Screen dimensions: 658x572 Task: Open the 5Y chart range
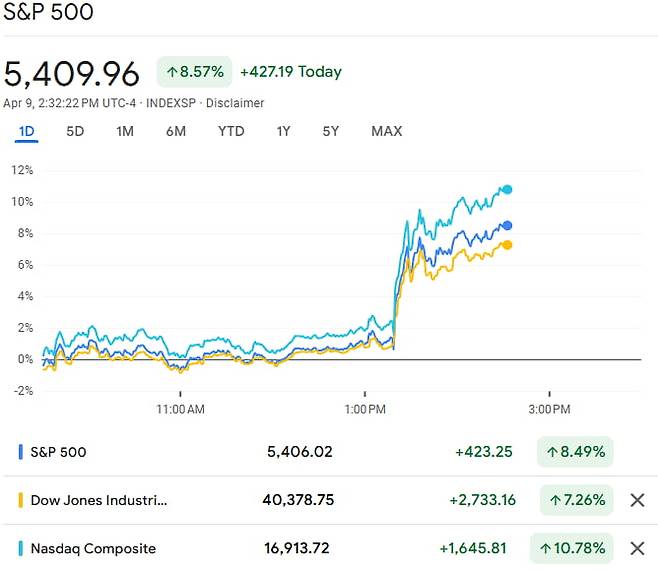coord(331,131)
